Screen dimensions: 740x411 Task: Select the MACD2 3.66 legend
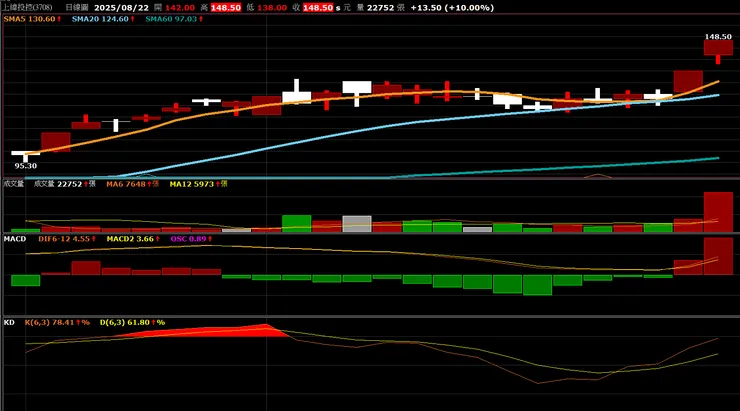click(133, 239)
